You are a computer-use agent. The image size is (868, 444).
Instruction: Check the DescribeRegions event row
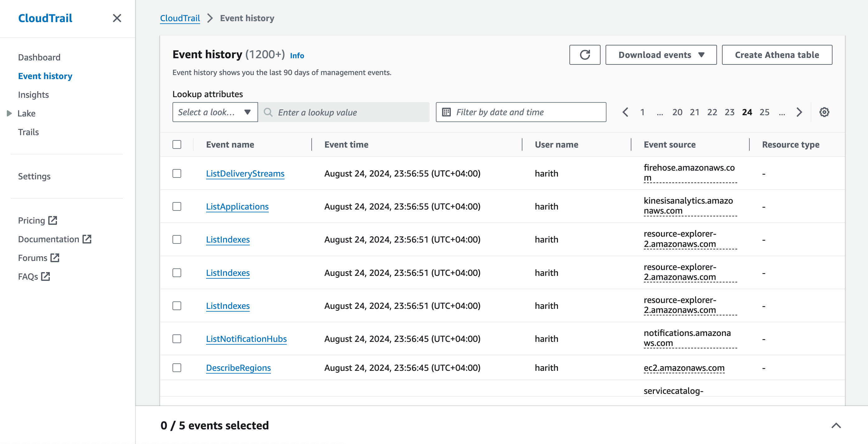click(x=177, y=368)
